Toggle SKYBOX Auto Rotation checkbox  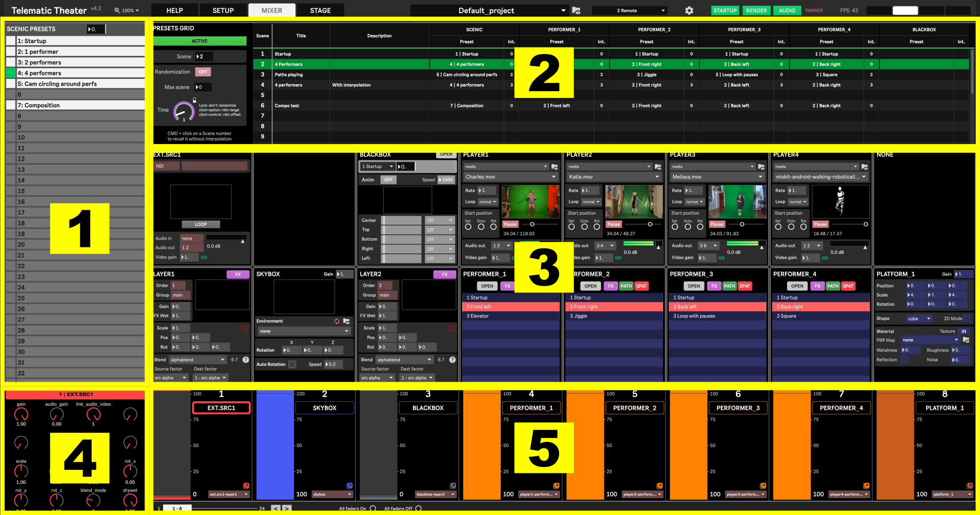pyautogui.click(x=293, y=364)
